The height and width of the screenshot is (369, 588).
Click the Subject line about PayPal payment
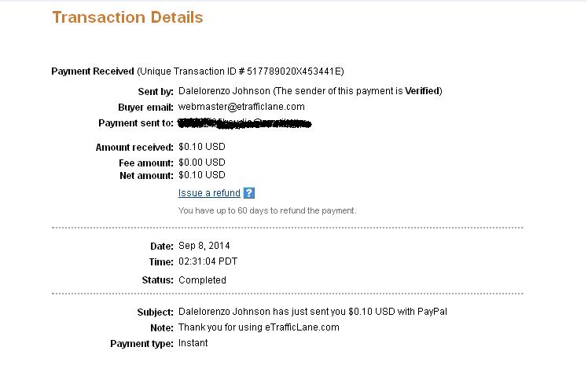(313, 312)
